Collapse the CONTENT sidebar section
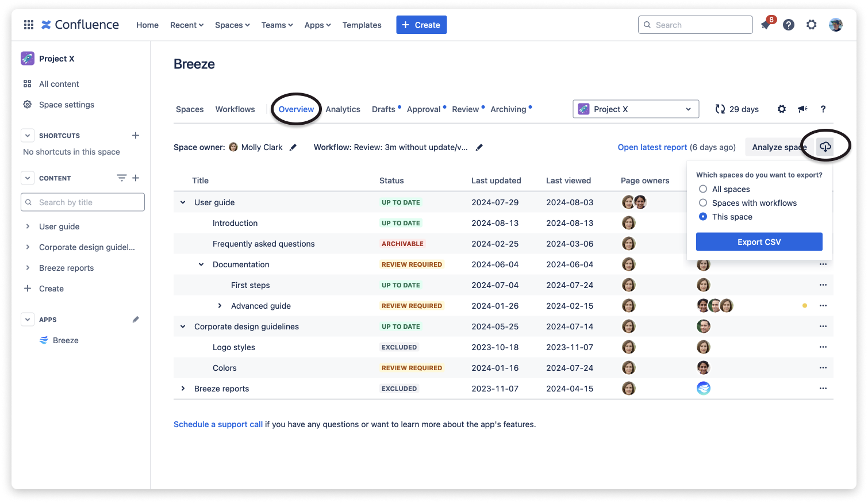Screen dimensions: 868x503 pos(28,178)
